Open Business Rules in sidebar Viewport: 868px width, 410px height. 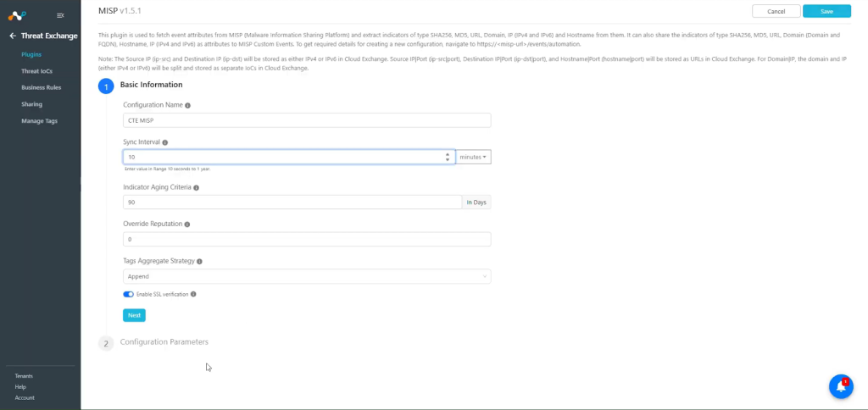click(41, 87)
